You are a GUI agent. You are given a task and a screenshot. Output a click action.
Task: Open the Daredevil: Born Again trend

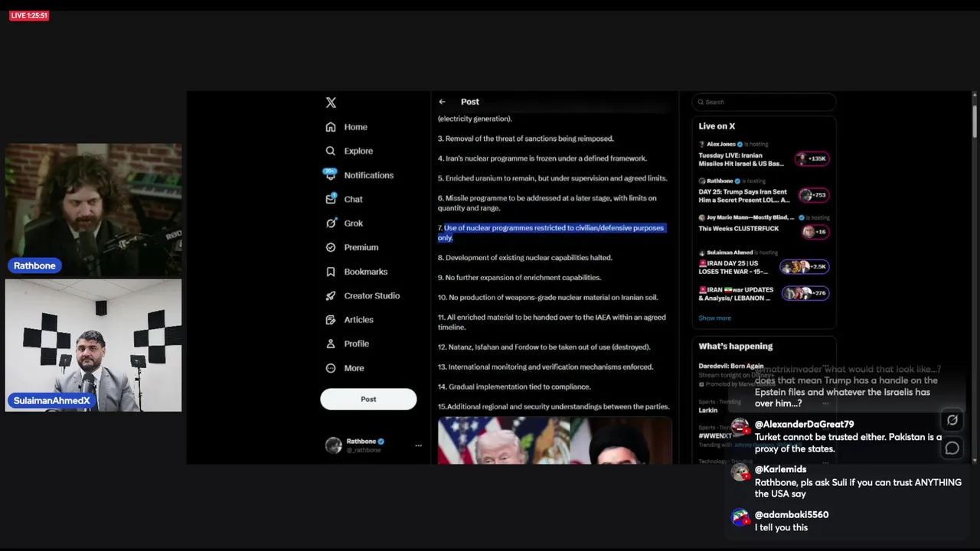click(731, 367)
